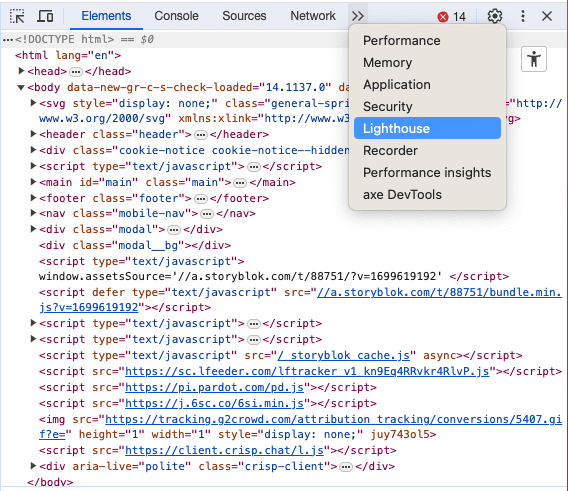Open DevTools settings gear
Viewport: 568px width, 491px height.
point(494,16)
